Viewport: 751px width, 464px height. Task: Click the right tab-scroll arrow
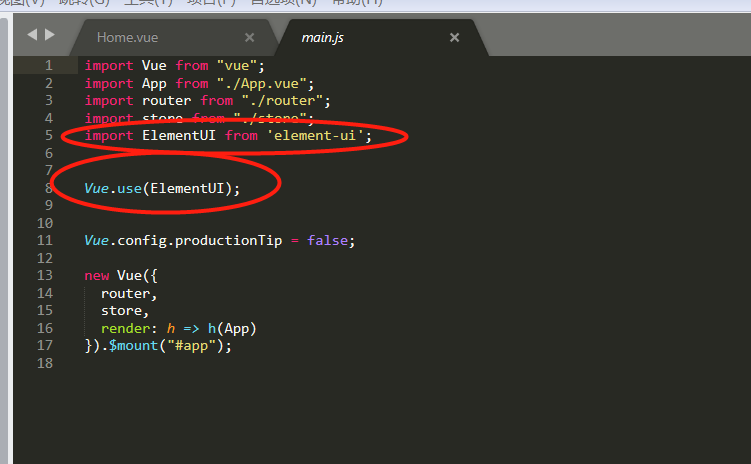[50, 34]
